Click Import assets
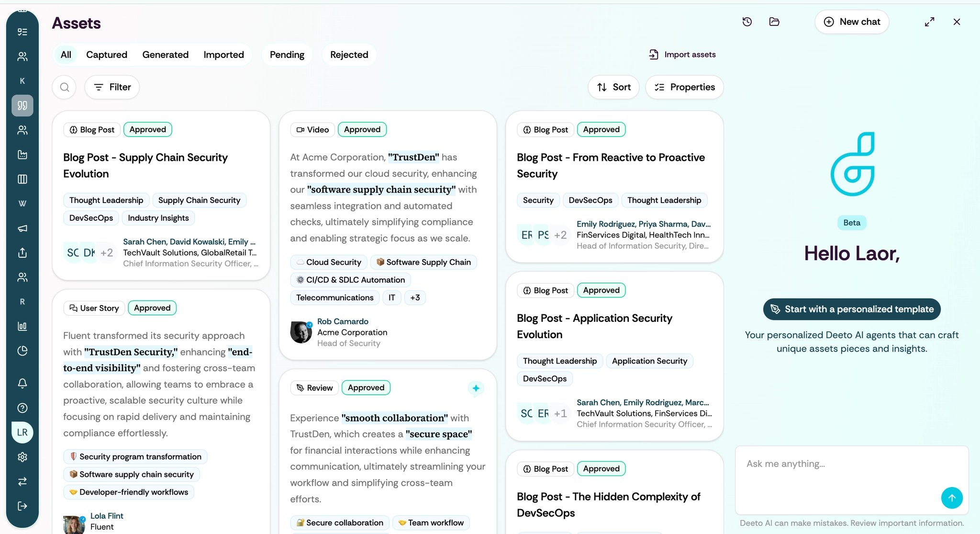The width and height of the screenshot is (980, 534). click(x=682, y=55)
